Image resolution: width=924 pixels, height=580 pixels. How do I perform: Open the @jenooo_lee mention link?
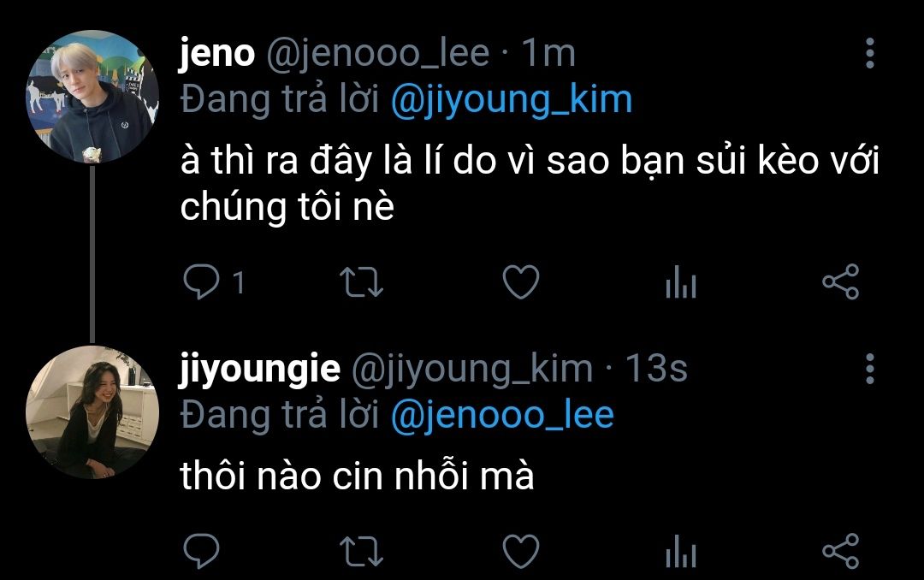tap(503, 416)
